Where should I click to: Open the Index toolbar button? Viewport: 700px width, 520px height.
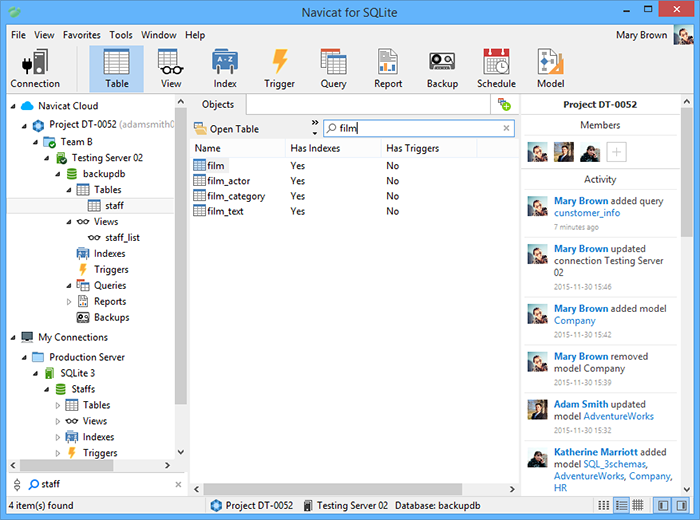tap(225, 69)
